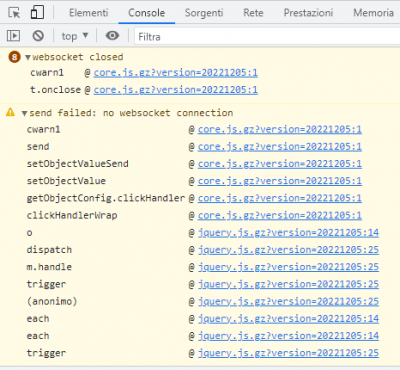Open the Memoria tab
The height and width of the screenshot is (370, 400).
point(373,13)
